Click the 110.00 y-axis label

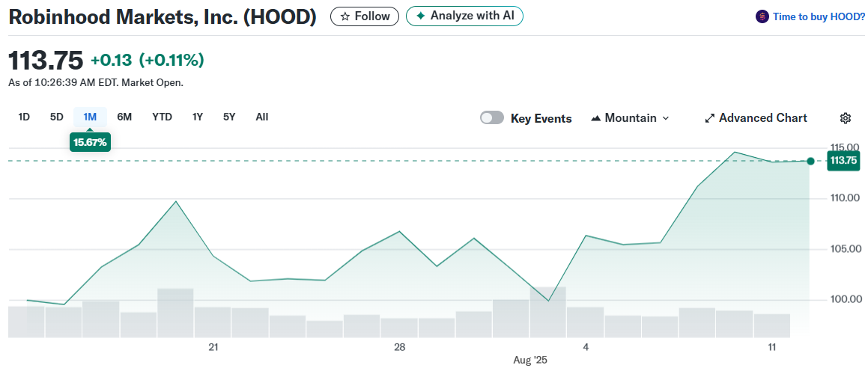click(x=843, y=197)
